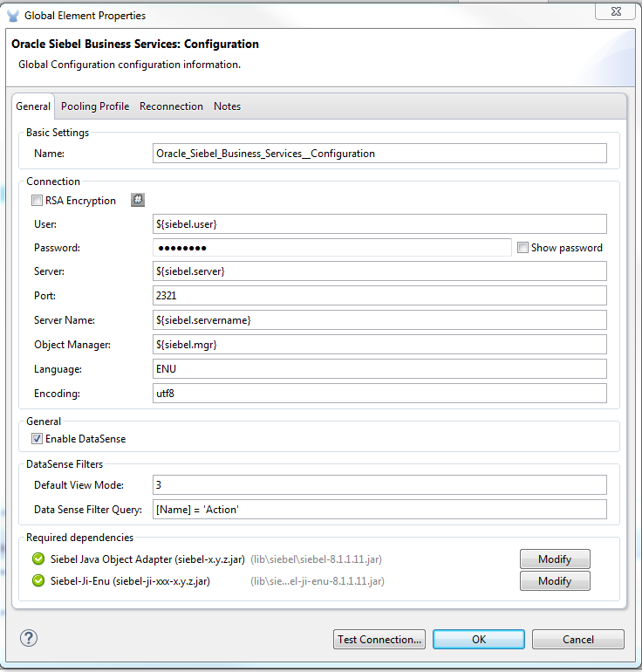Viewport: 642px width, 672px height.
Task: Select the Server input field
Action: (379, 271)
